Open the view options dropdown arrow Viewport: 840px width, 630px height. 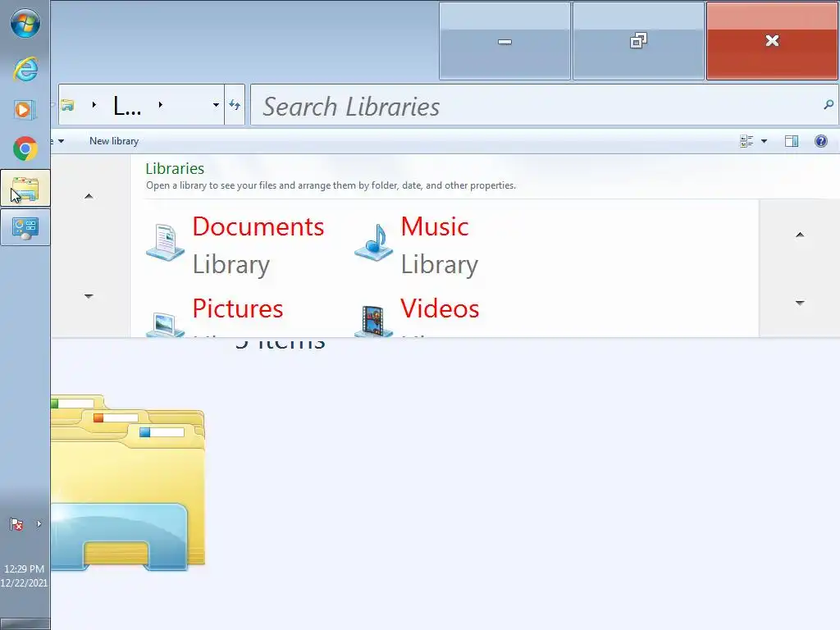click(x=764, y=141)
